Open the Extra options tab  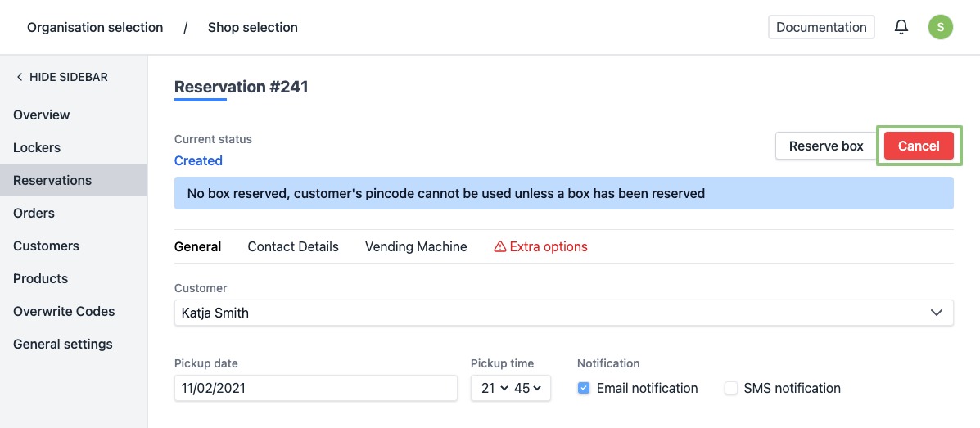coord(540,246)
